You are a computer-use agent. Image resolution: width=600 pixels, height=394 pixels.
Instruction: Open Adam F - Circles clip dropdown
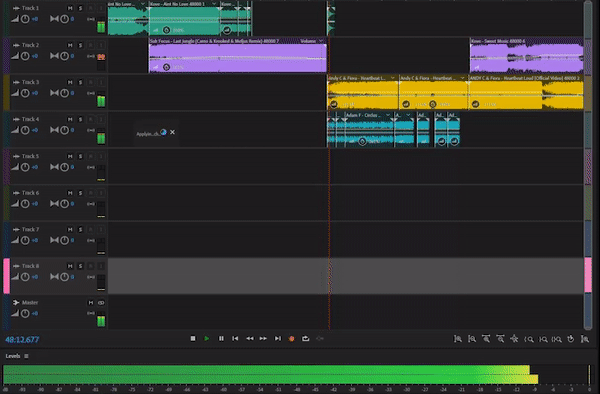click(388, 115)
